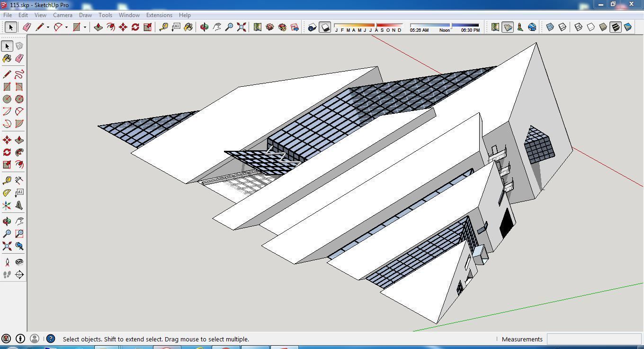Viewport: 644px width, 349px height.
Task: Select the Eraser tool in top toolbar
Action: click(x=27, y=27)
